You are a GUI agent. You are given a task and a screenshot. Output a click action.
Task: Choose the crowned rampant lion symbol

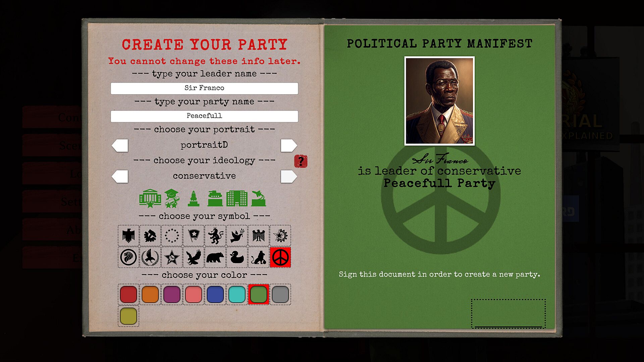(215, 236)
